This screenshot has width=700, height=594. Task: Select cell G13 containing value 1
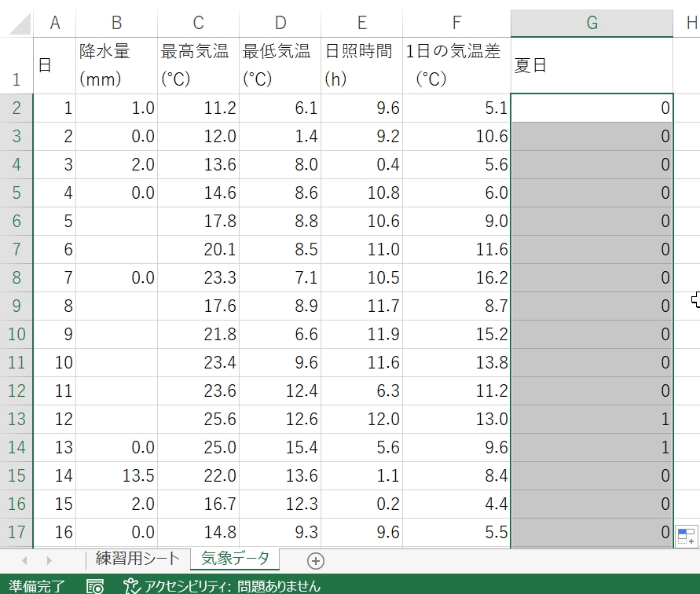pyautogui.click(x=592, y=420)
